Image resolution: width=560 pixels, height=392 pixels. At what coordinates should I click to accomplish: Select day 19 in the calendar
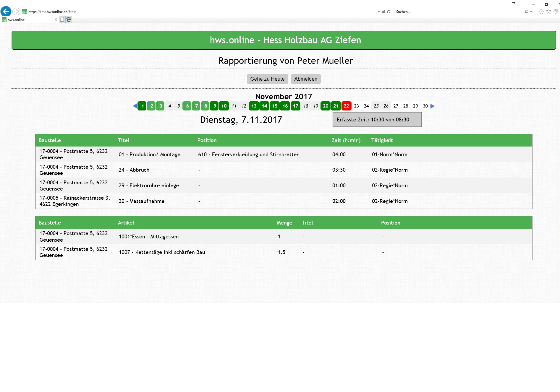click(x=316, y=106)
